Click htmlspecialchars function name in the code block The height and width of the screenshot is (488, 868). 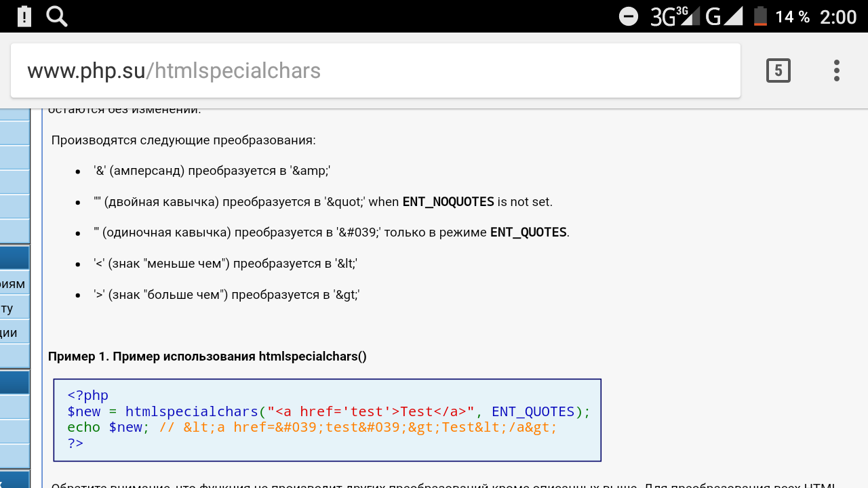[191, 411]
